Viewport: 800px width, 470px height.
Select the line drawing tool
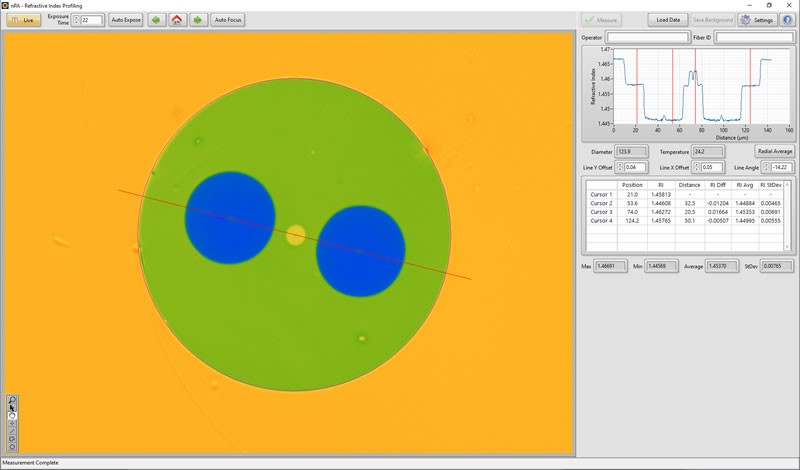tap(12, 431)
